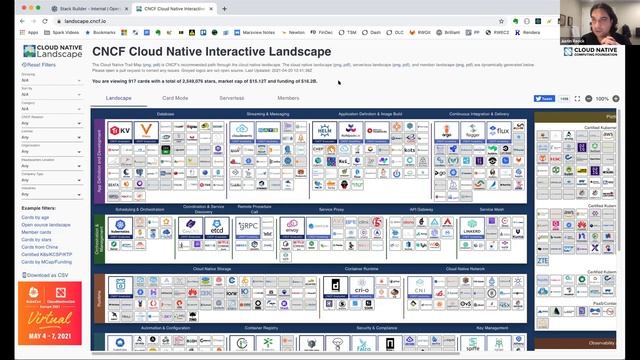Expand the Headquarters Location filter dropdown

(x=51, y=166)
